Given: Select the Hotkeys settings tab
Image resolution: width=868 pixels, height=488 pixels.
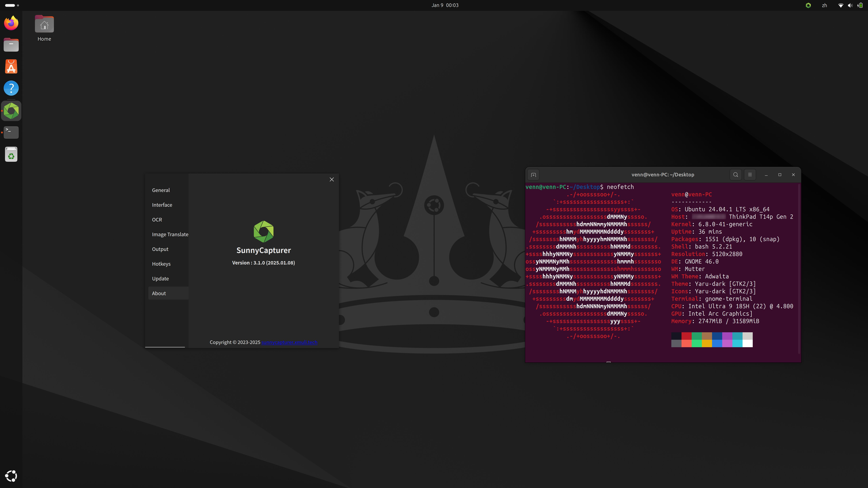Looking at the screenshot, I should pyautogui.click(x=168, y=264).
